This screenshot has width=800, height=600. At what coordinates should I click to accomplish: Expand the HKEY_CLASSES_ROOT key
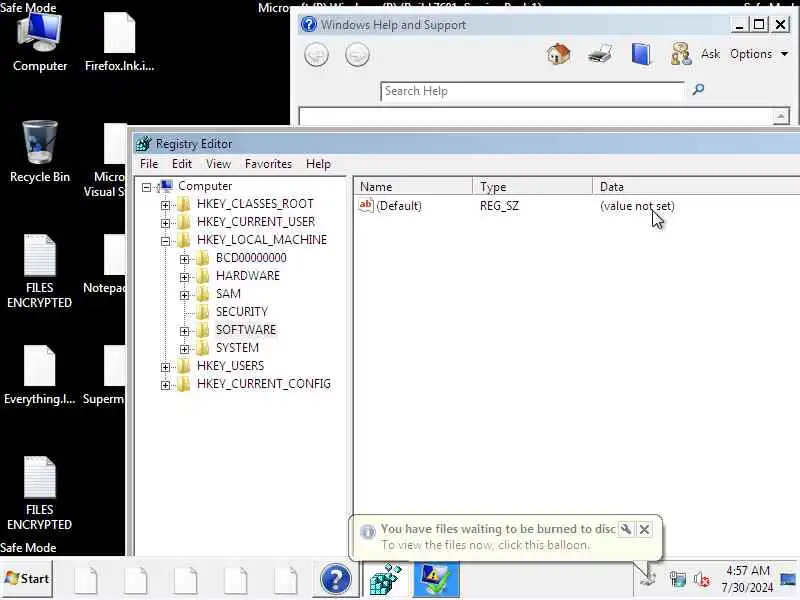tap(165, 205)
